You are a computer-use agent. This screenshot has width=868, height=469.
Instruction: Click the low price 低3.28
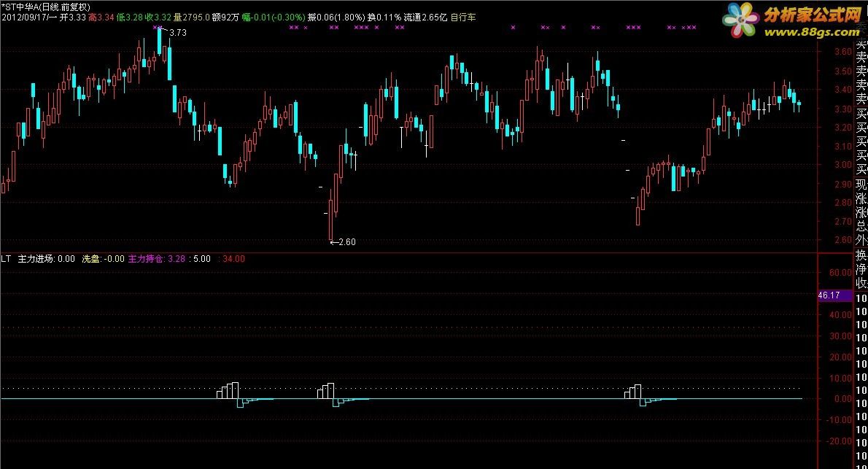coord(129,18)
